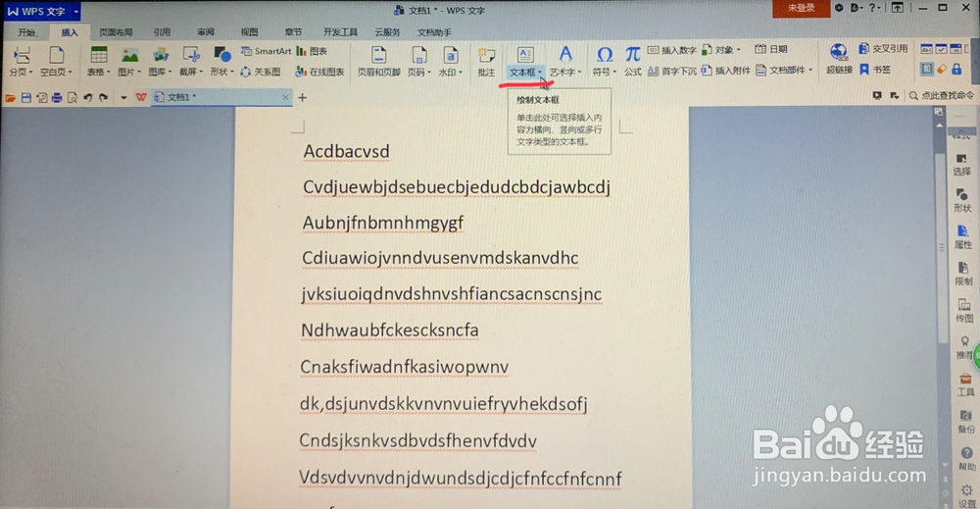
Task: Expand the 艺术字 dropdown arrow
Action: click(x=579, y=73)
